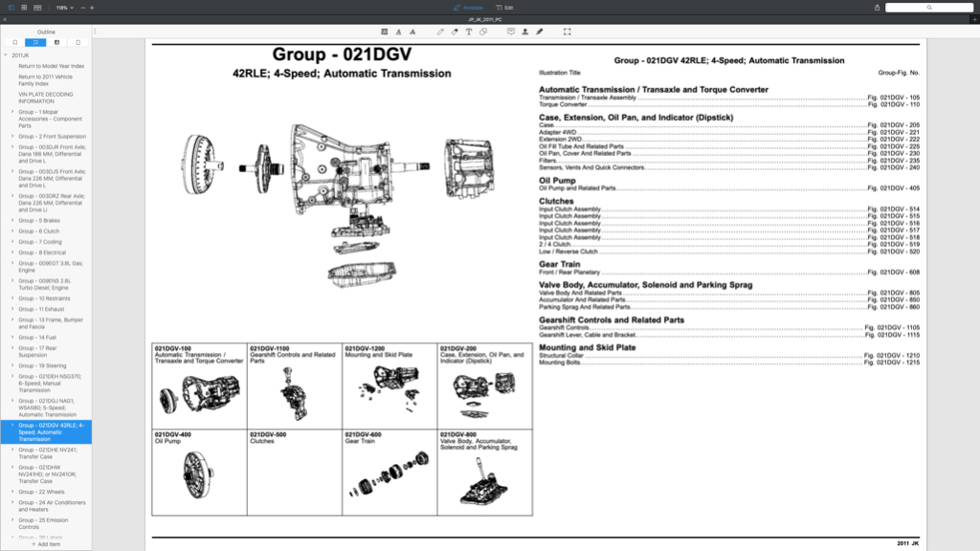The height and width of the screenshot is (551, 980).
Task: Click the share/export icon
Action: 877,8
